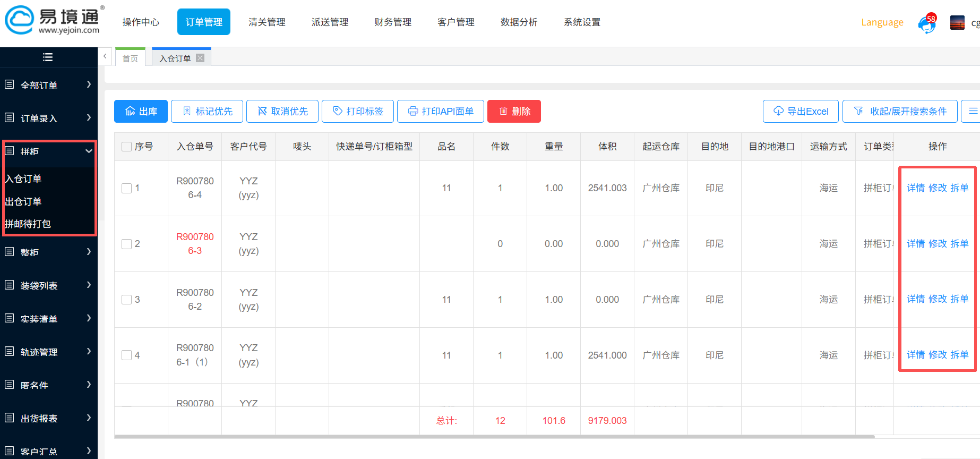Viewport: 980px width, 459px height.
Task: Click the 匿名件 sidebar list icon
Action: coord(10,385)
